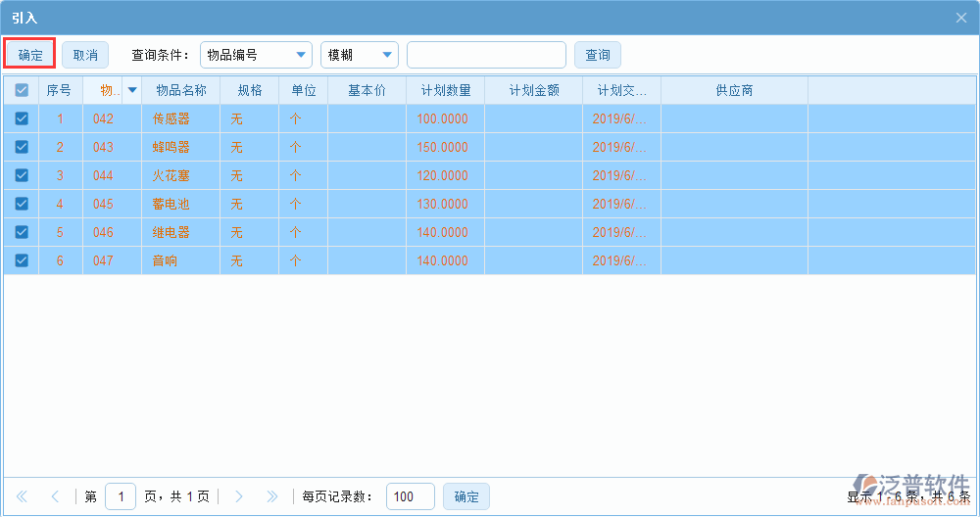Sort by the 单位 column header
Image resolution: width=980 pixels, height=517 pixels.
point(303,90)
